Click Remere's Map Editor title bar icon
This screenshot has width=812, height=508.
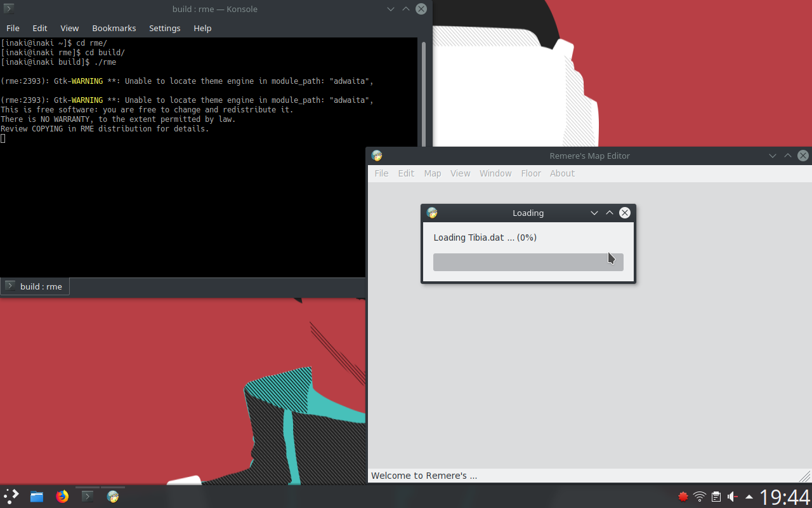377,156
